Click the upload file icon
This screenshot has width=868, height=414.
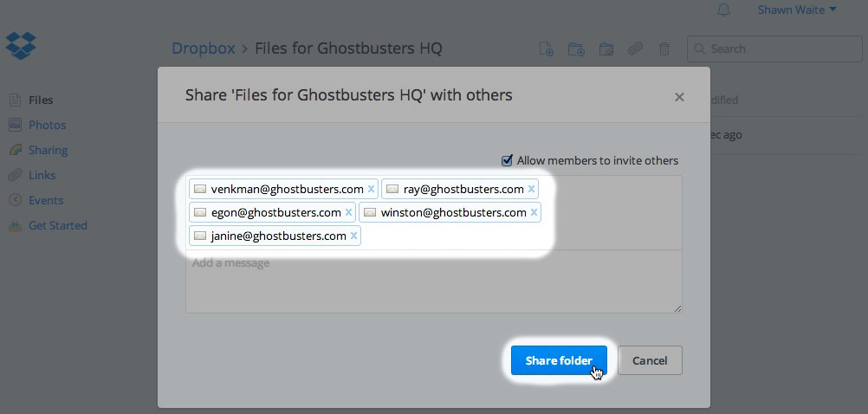pyautogui.click(x=547, y=49)
